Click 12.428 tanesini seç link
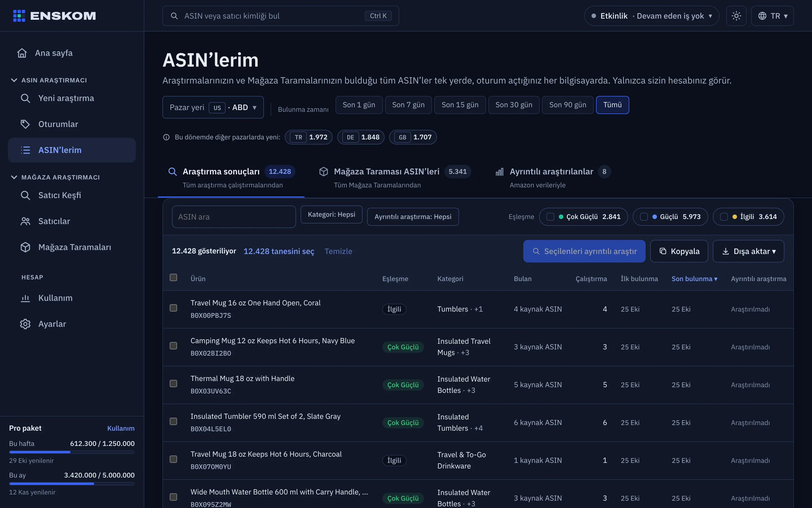This screenshot has height=508, width=812. point(279,251)
